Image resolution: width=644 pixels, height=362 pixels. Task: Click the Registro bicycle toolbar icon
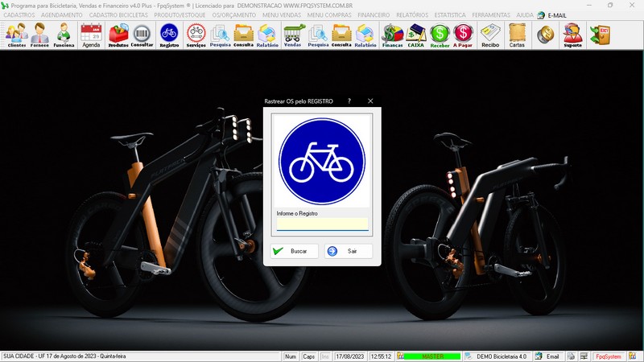[x=169, y=35]
